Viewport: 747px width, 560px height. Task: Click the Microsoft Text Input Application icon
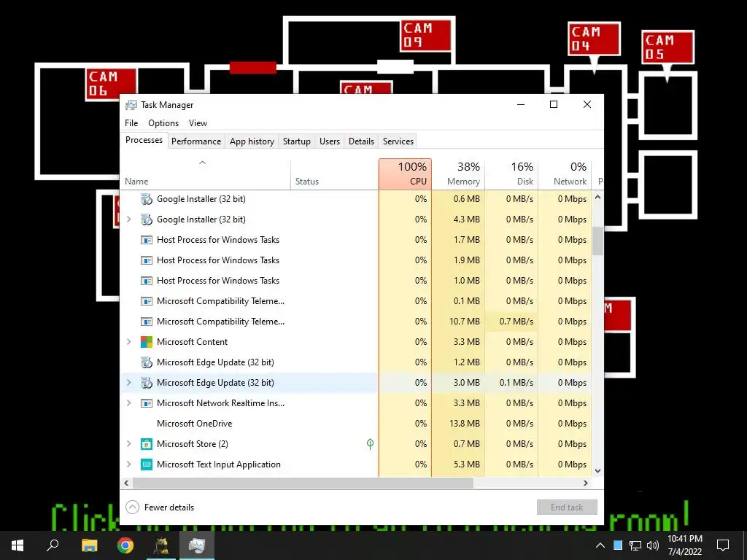(x=147, y=464)
